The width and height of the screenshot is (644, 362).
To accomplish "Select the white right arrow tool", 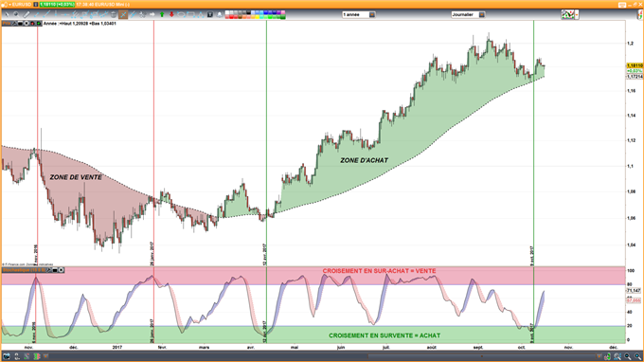I will (x=152, y=14).
